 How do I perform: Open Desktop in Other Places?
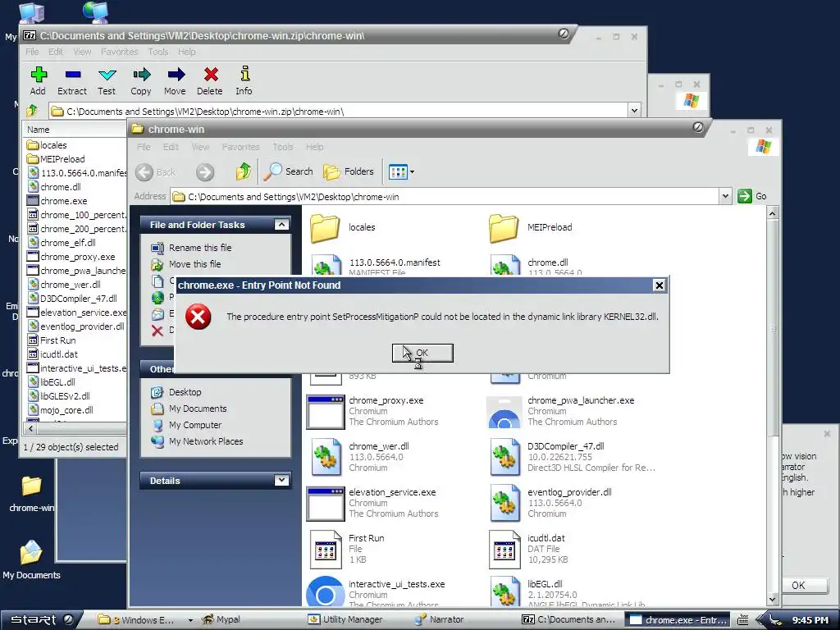[185, 392]
